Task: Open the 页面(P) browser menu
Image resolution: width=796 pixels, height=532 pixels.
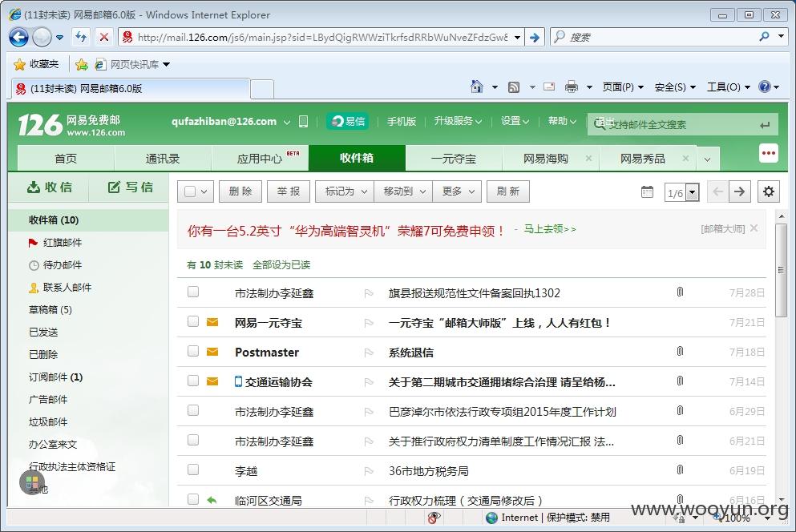Action: click(622, 87)
